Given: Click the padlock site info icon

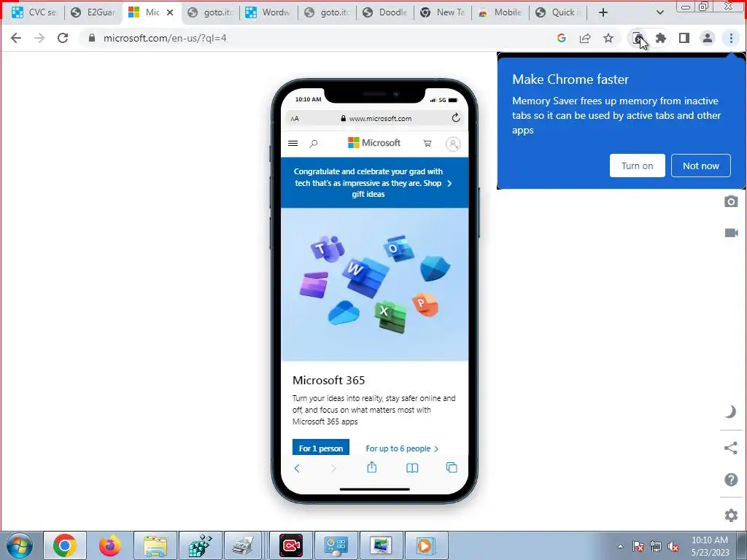Looking at the screenshot, I should coord(92,38).
